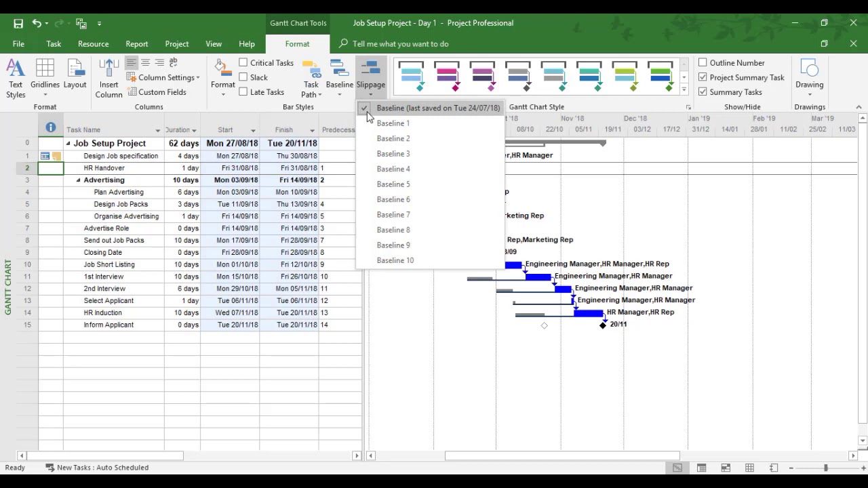Screen dimensions: 868x488
Task: Select Baseline last saved on Tue 24/07/18
Action: (x=431, y=108)
